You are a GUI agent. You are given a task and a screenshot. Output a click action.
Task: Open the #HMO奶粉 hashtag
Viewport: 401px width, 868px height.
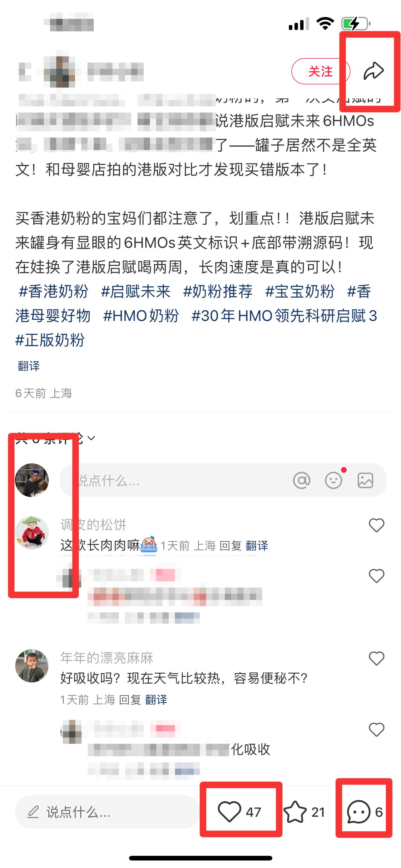141,316
